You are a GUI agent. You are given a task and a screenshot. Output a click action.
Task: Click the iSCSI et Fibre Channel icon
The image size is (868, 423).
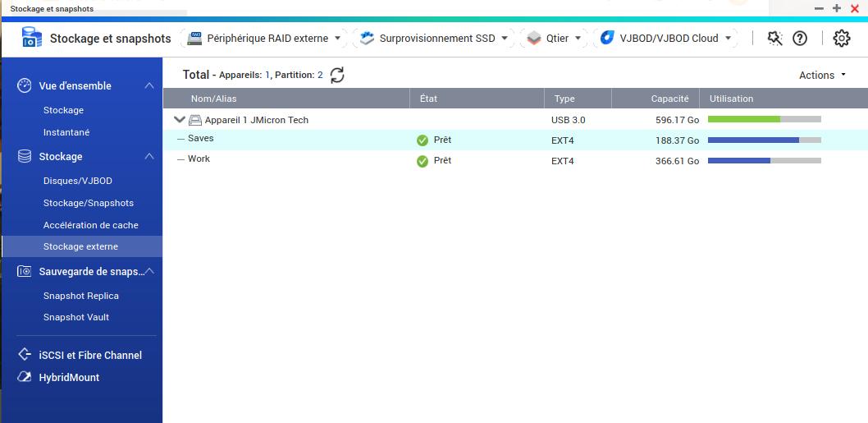point(25,355)
